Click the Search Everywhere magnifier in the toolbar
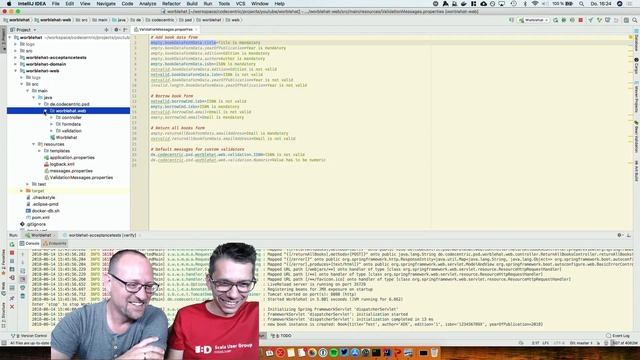The width and height of the screenshot is (640, 360). point(635,20)
